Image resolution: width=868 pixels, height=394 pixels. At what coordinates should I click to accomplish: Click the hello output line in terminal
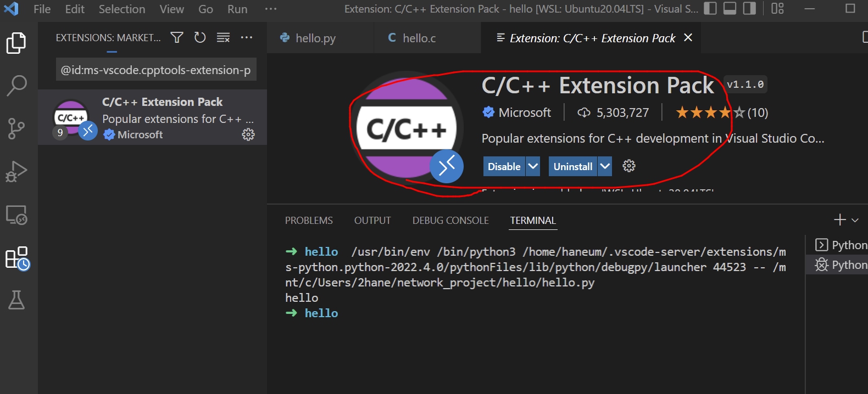(x=302, y=297)
